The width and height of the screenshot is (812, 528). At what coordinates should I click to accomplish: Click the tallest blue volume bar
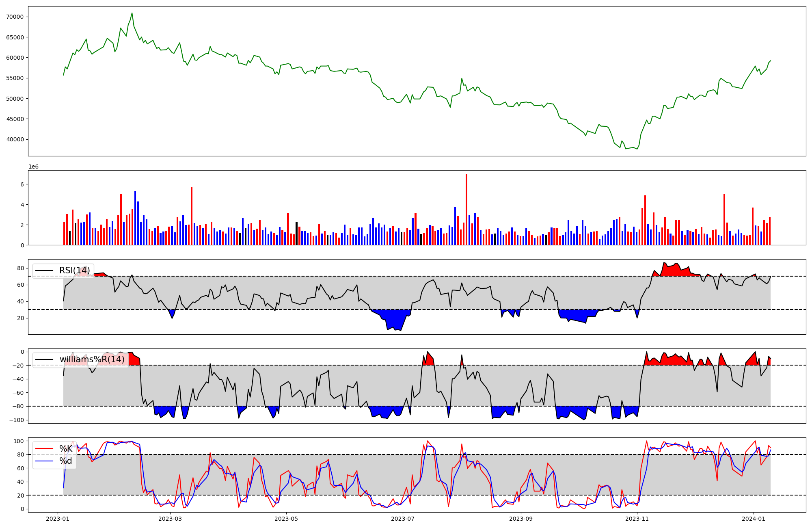(x=135, y=218)
